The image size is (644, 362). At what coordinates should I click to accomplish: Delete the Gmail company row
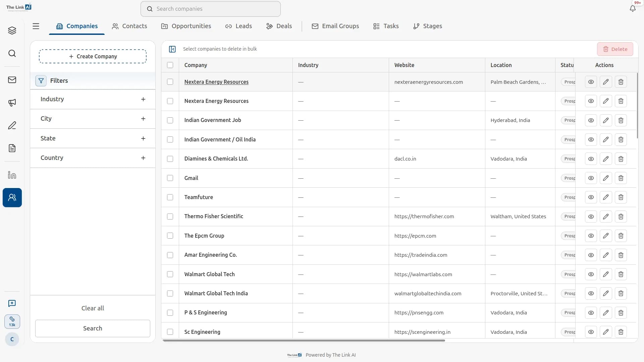click(x=621, y=178)
